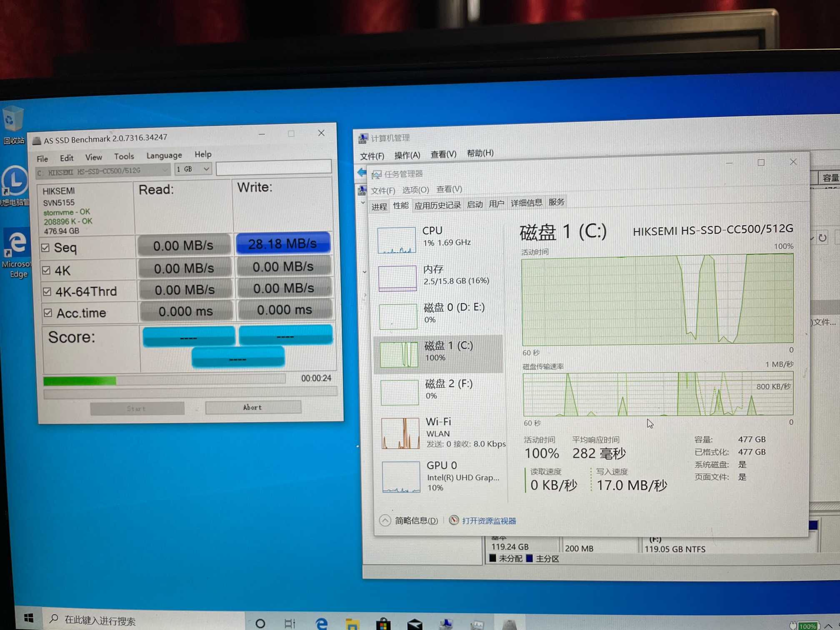Uncheck the Acc.time checkbox

pyautogui.click(x=48, y=312)
